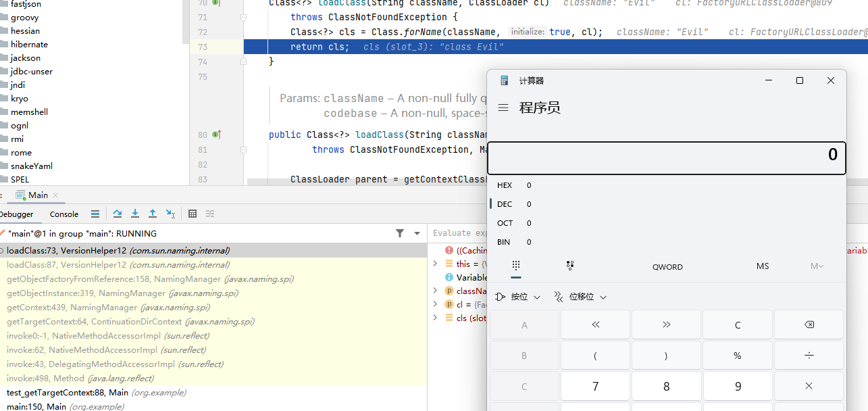Click the Step Out debugger icon
This screenshot has width=868, height=411.
(x=153, y=214)
